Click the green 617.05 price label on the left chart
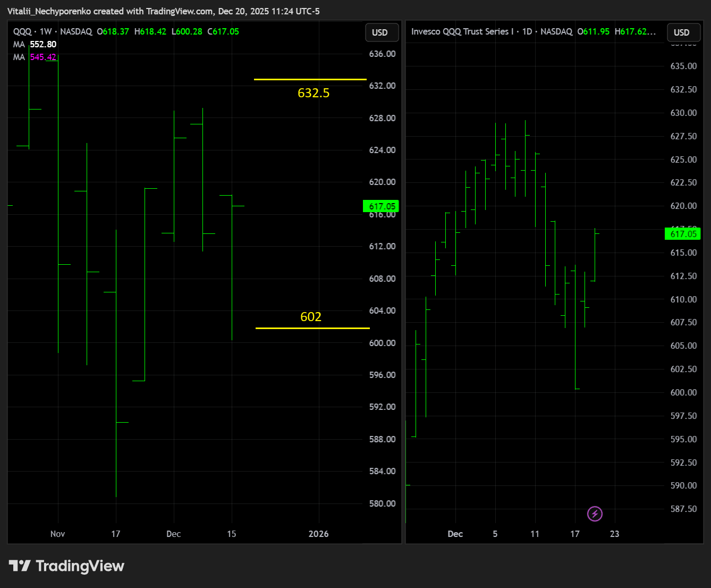 (380, 206)
